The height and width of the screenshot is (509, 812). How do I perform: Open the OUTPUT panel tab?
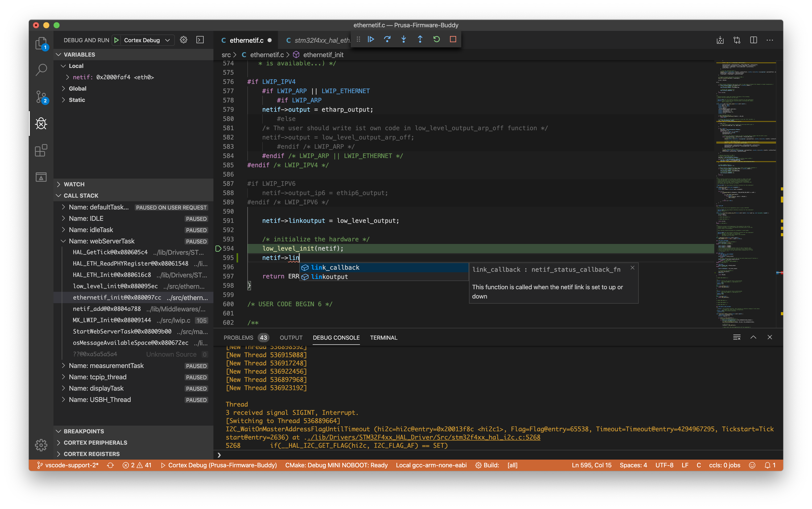point(291,338)
